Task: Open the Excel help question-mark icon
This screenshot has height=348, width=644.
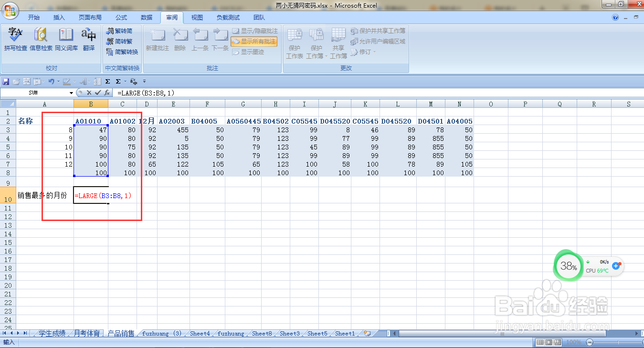Action: pyautogui.click(x=615, y=18)
